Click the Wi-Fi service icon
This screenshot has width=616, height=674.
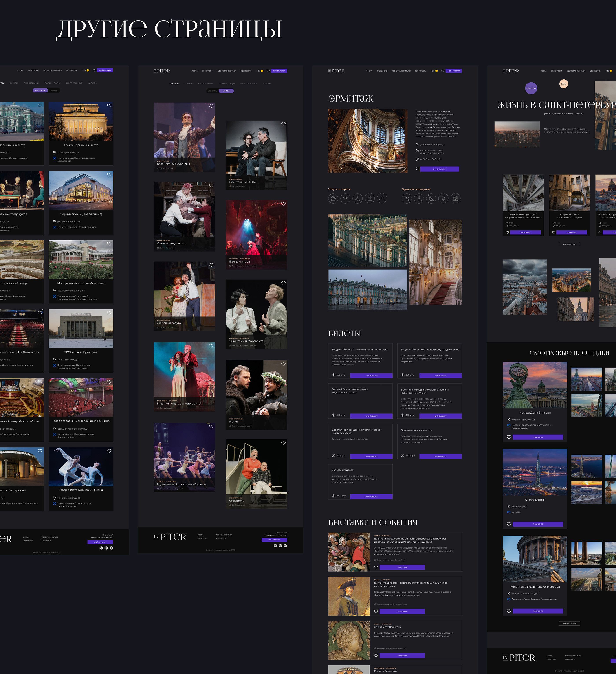pos(345,198)
